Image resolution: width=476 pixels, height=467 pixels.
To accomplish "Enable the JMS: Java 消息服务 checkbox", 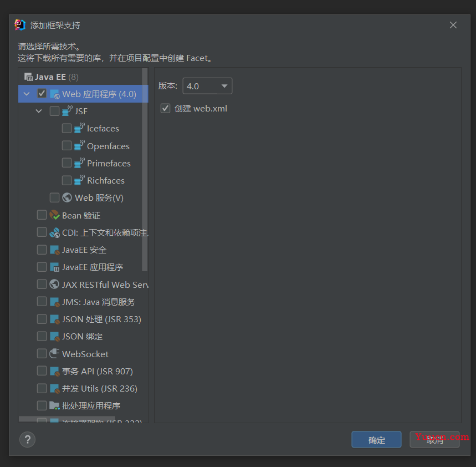I will point(42,302).
